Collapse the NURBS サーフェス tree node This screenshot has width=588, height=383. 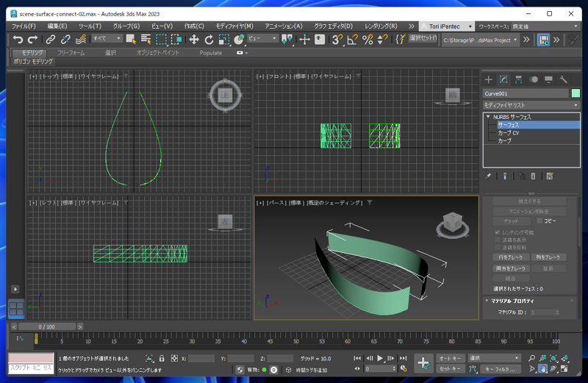(x=488, y=117)
